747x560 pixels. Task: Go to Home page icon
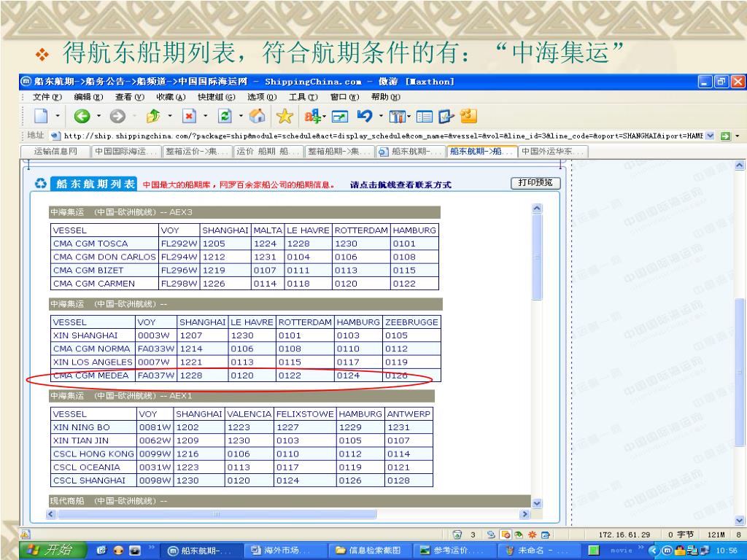click(x=258, y=116)
